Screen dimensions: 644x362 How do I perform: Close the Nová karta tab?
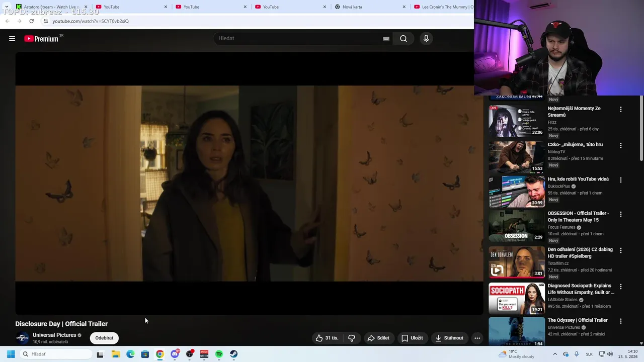[404, 7]
